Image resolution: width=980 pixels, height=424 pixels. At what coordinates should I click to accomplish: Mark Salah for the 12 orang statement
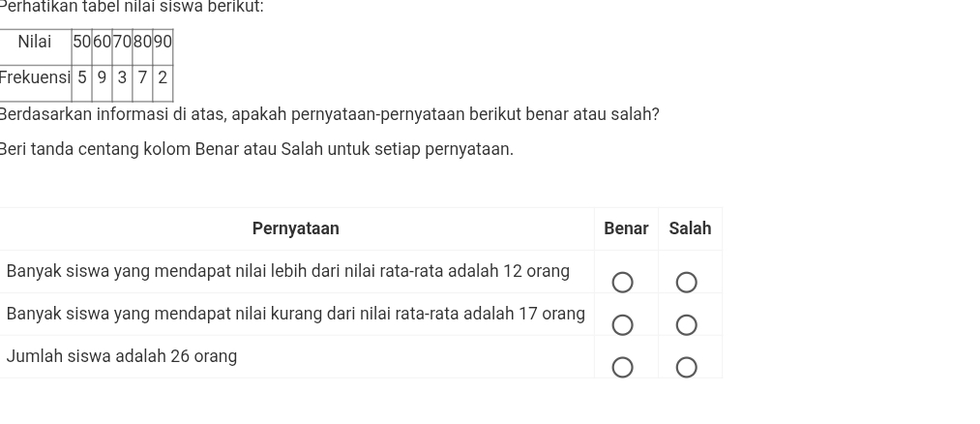[687, 283]
